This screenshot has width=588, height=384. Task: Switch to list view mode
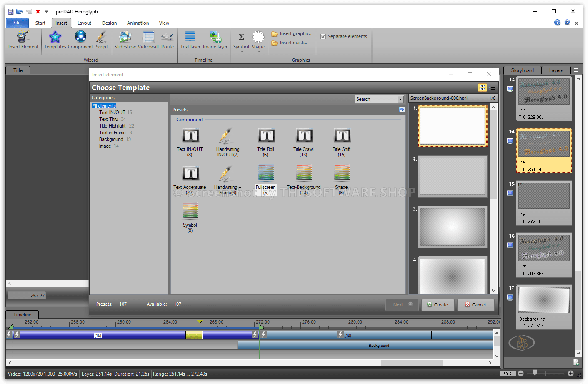pyautogui.click(x=492, y=88)
